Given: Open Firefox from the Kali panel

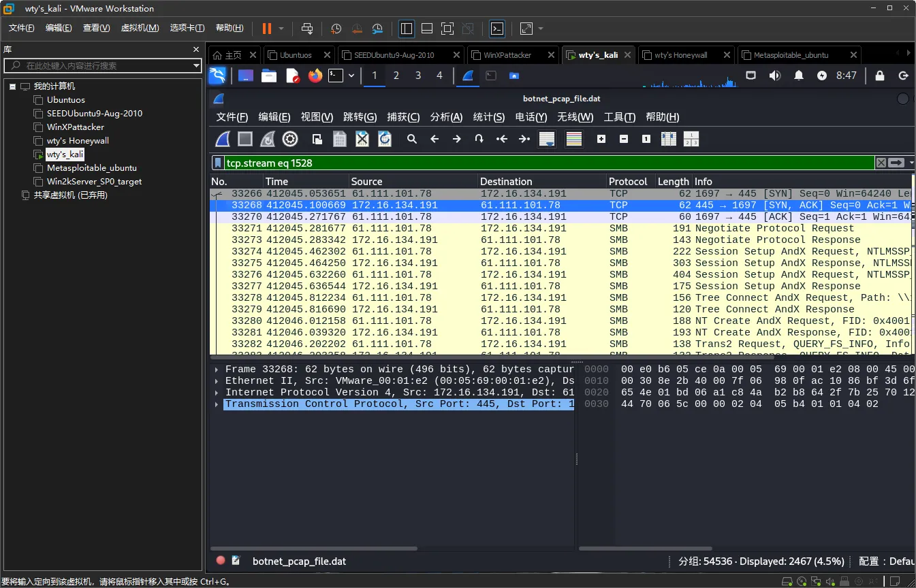Looking at the screenshot, I should (315, 76).
